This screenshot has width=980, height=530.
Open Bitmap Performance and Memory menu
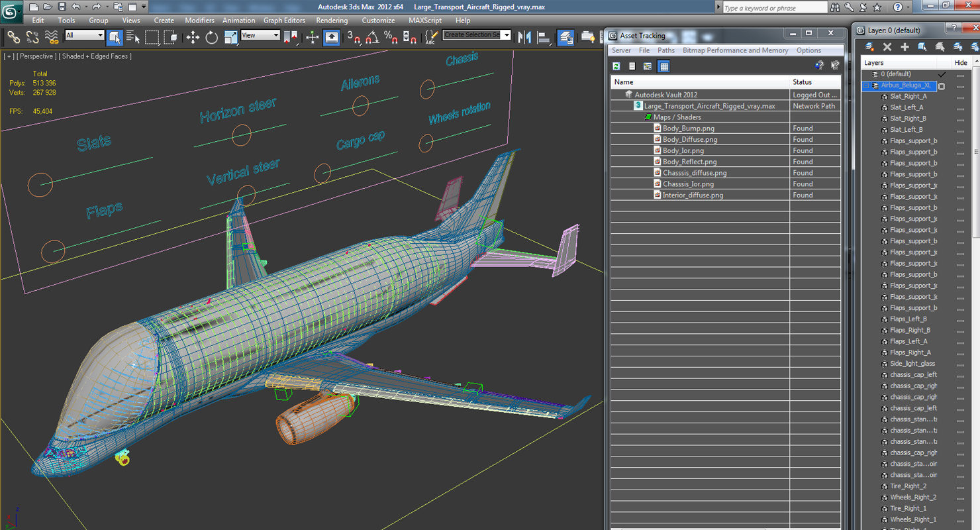coord(736,50)
